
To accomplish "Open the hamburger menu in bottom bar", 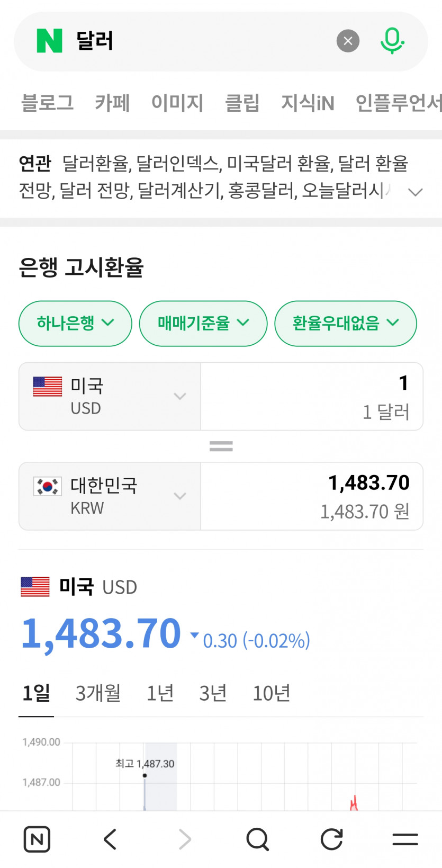I will 405,839.
